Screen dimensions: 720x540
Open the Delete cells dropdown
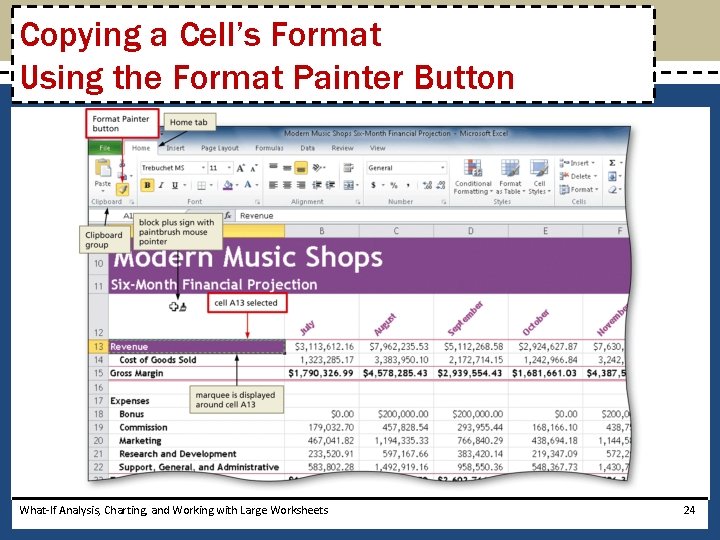[578, 176]
